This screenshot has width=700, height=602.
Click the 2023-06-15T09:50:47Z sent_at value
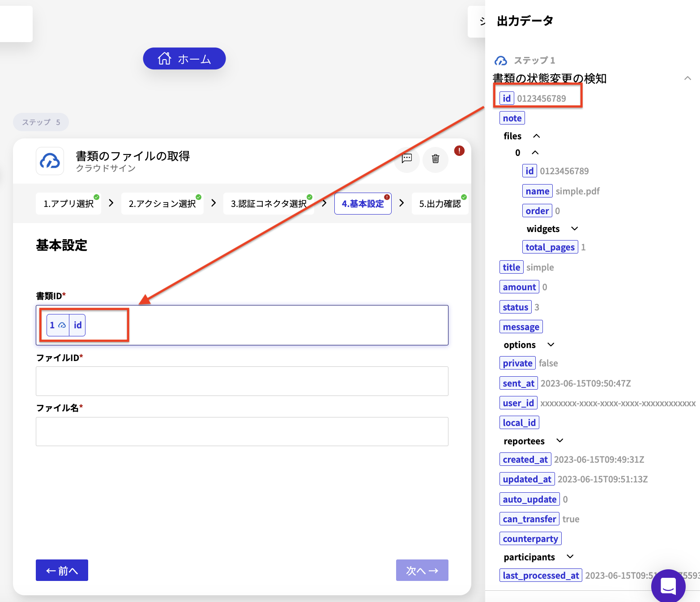pos(586,383)
